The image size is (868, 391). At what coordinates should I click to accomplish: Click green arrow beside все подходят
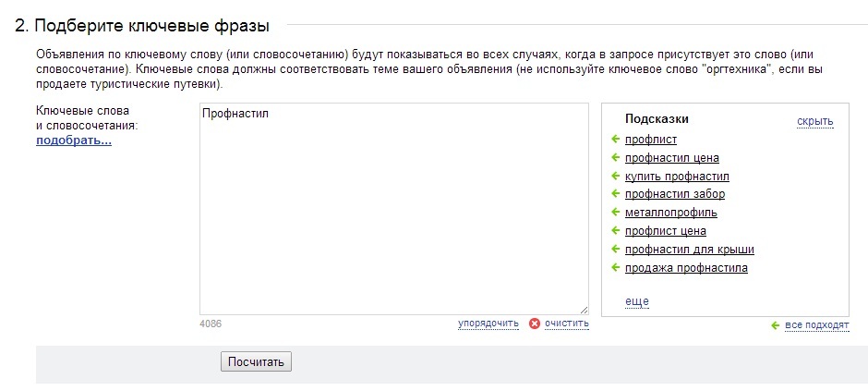(775, 325)
